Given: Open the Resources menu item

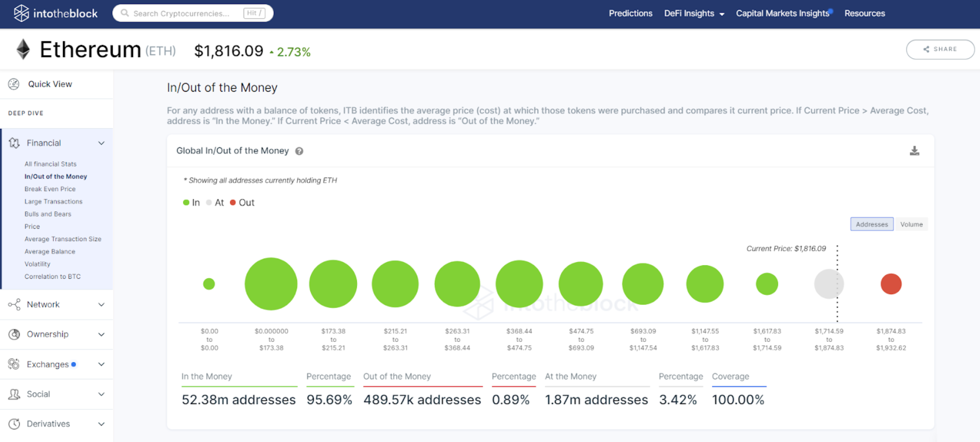Looking at the screenshot, I should [x=865, y=13].
